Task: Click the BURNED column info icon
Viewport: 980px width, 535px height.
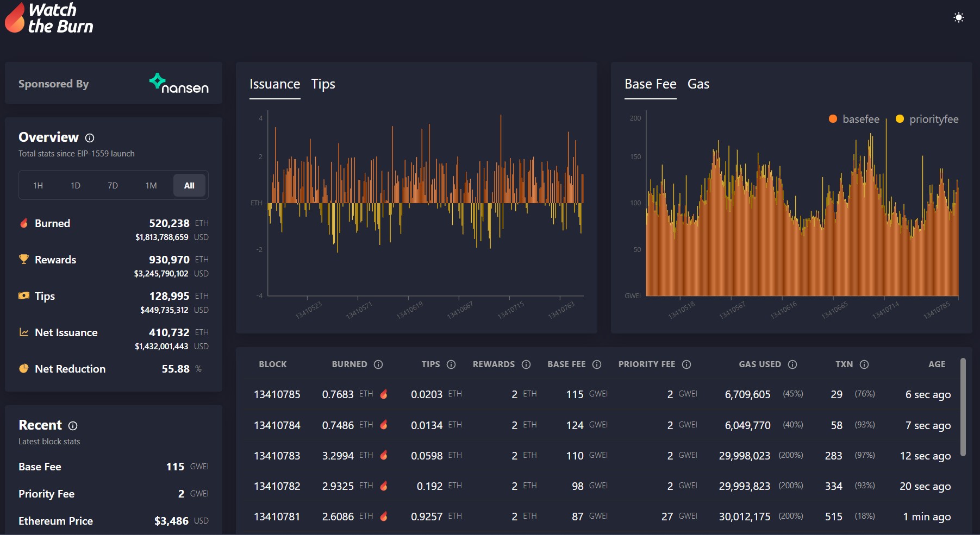Action: 378,364
